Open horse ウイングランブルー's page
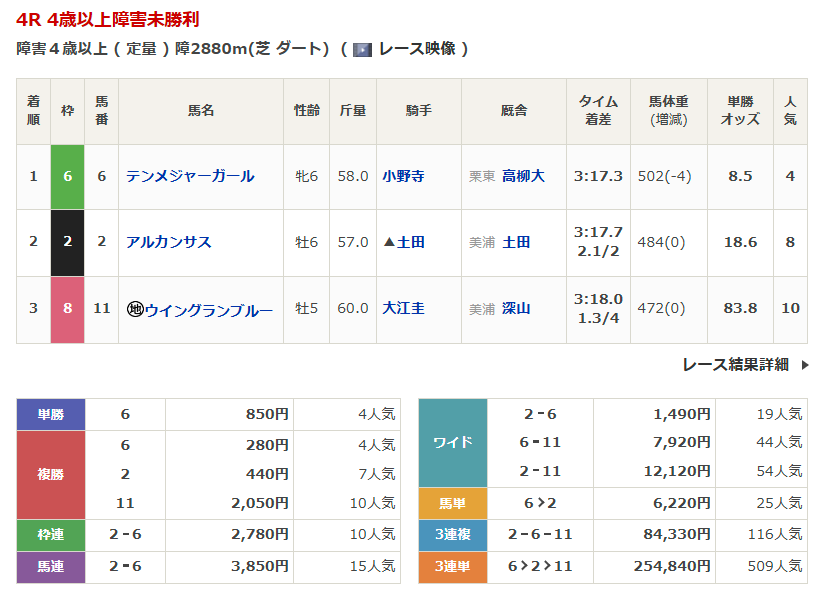 point(208,309)
